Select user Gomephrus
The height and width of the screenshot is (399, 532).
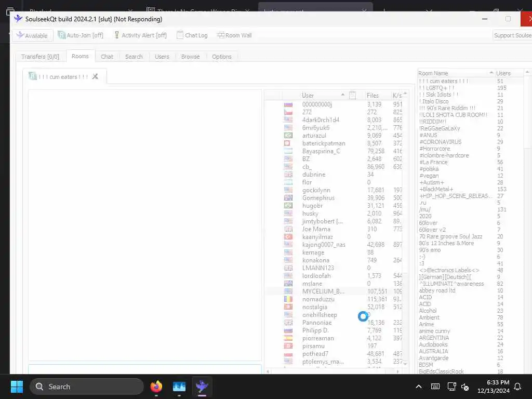[318, 198]
